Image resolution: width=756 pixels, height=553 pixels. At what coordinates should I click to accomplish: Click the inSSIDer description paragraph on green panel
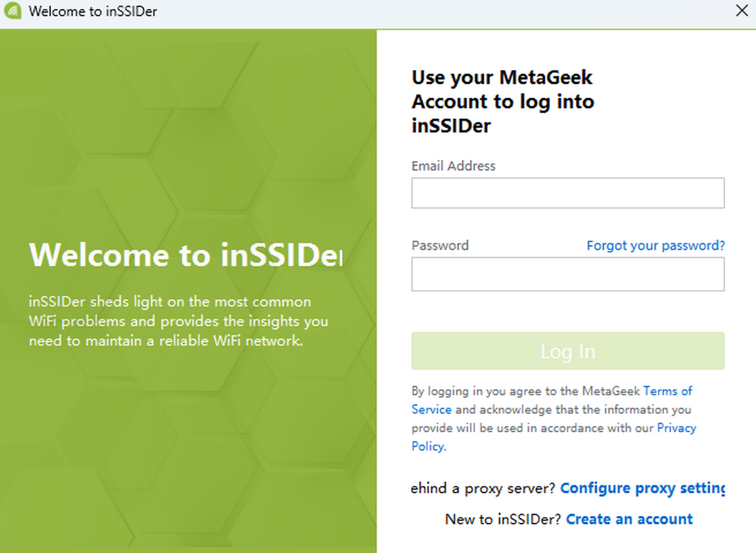click(178, 322)
